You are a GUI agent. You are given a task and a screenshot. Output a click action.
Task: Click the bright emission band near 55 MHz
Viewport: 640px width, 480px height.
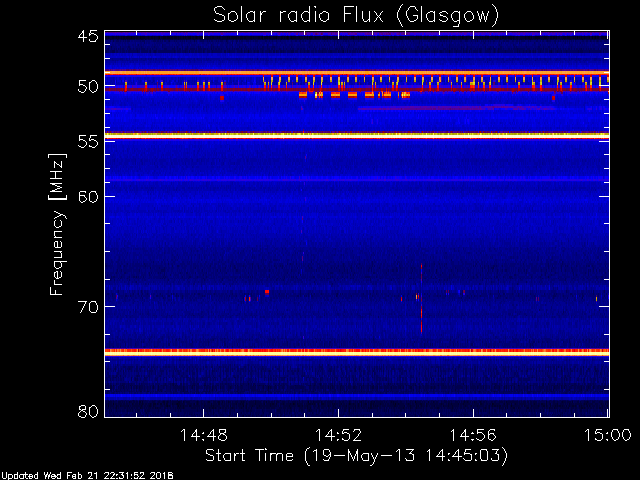click(x=357, y=136)
